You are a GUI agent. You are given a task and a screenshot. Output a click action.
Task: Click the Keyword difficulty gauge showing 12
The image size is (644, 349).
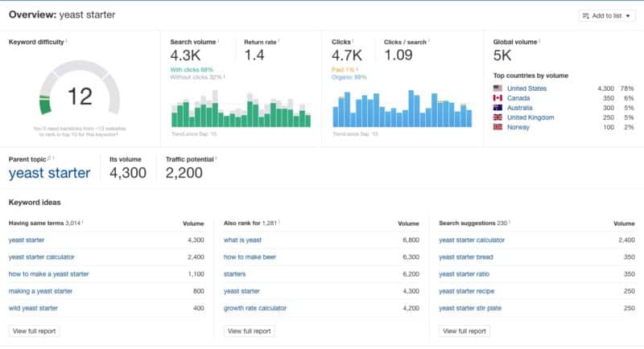79,88
